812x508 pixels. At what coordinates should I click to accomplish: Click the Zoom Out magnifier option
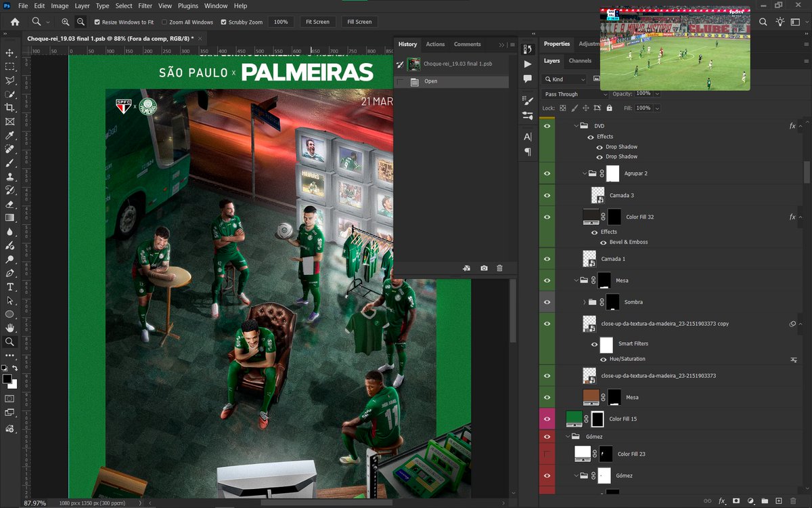(x=81, y=22)
